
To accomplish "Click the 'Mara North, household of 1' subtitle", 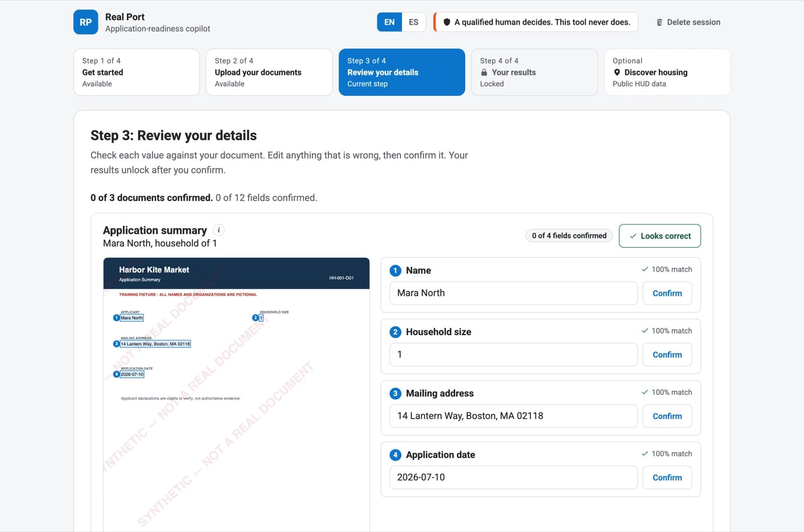I will tap(160, 243).
